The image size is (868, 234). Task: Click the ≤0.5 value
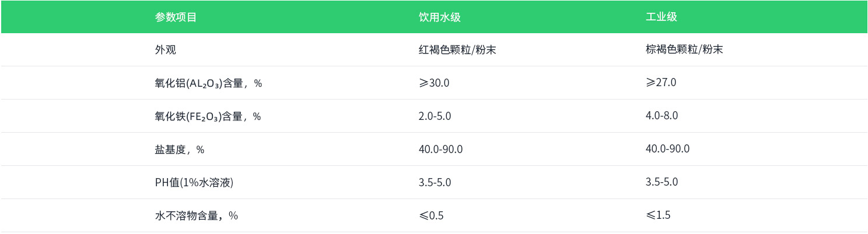tap(431, 216)
